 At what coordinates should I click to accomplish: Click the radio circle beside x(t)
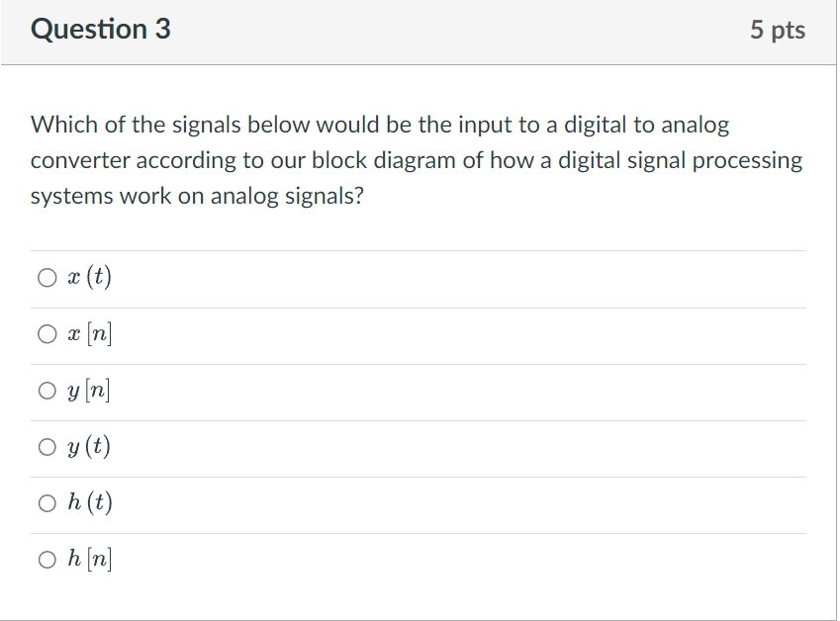(47, 277)
